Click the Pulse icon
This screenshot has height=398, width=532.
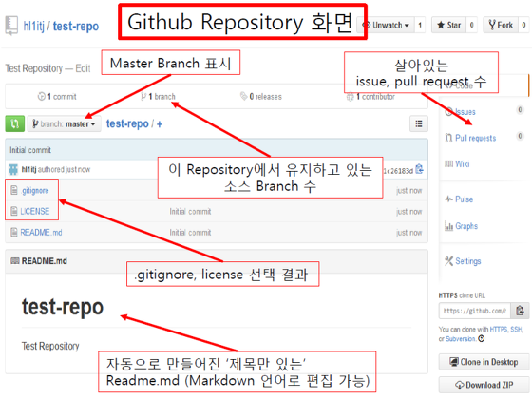448,199
